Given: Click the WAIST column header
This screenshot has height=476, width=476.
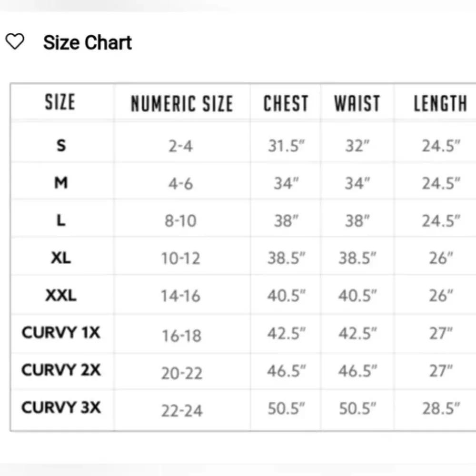Looking at the screenshot, I should tap(357, 104).
